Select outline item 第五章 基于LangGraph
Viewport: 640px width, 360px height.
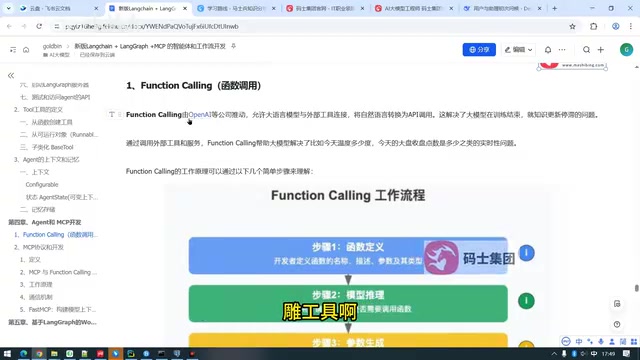click(53, 322)
